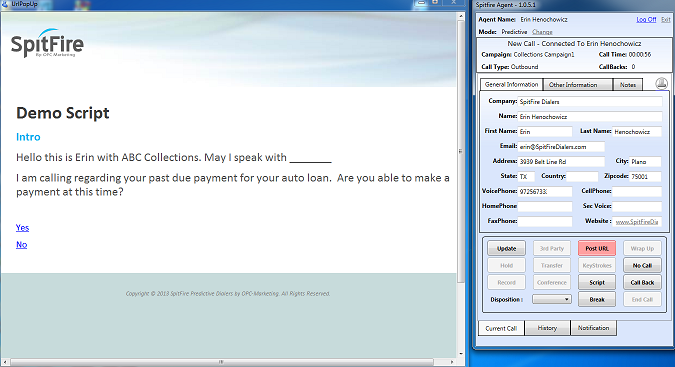Click the FaxPhone field

point(545,222)
